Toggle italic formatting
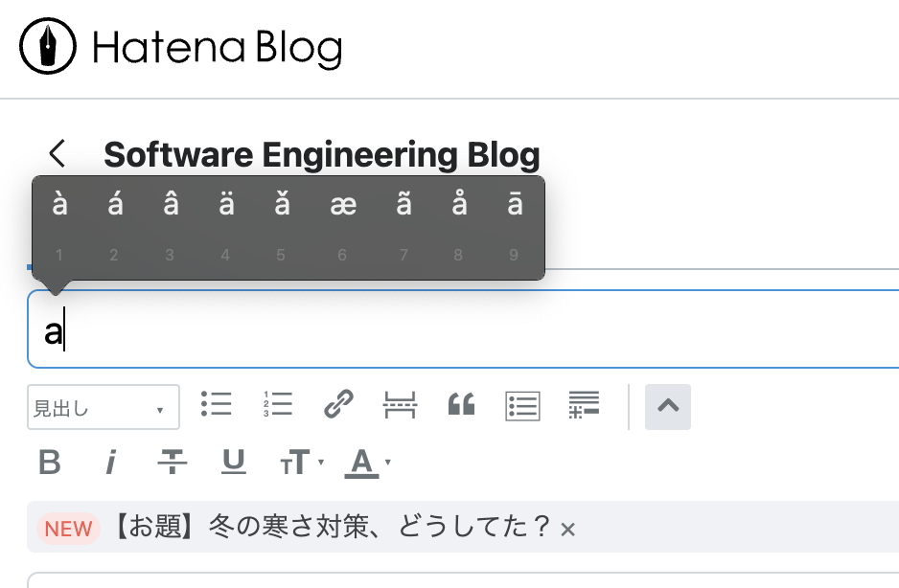 pos(111,464)
